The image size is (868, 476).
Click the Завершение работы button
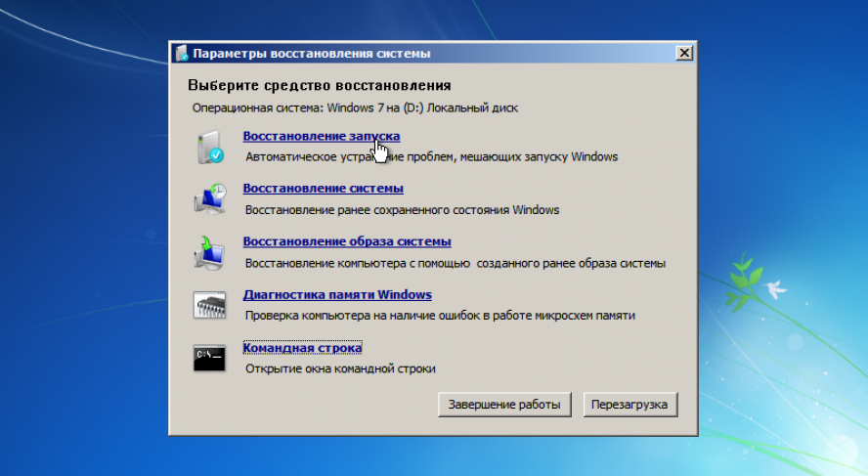point(504,405)
